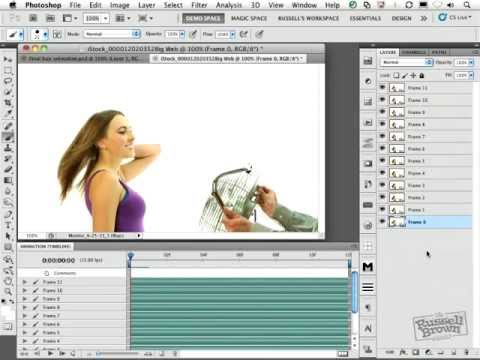Screen dimensions: 480x360
Task: Select the Type tool
Action: pyautogui.click(x=8, y=225)
